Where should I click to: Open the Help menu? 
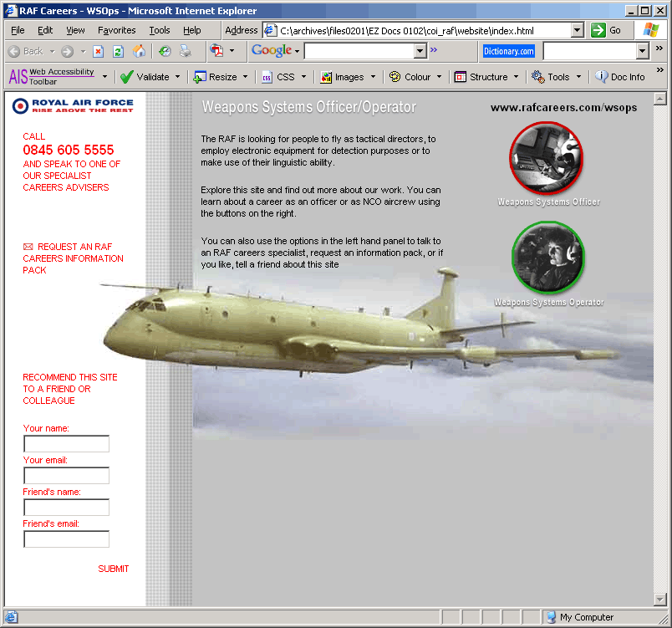coord(192,30)
